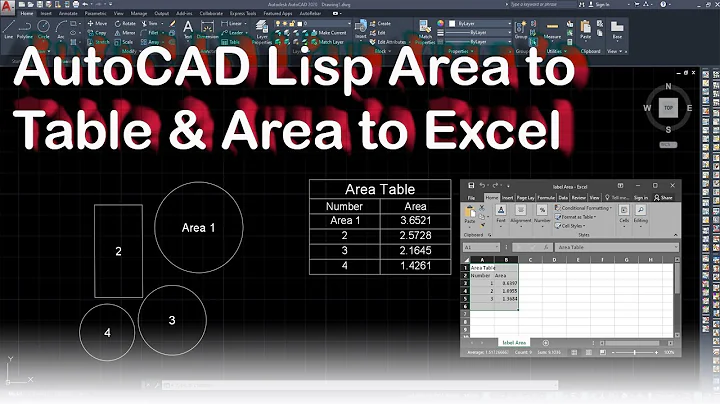Open Conditional Formatting dropdown in Excel
Screen dimensions: 720x404
584,208
